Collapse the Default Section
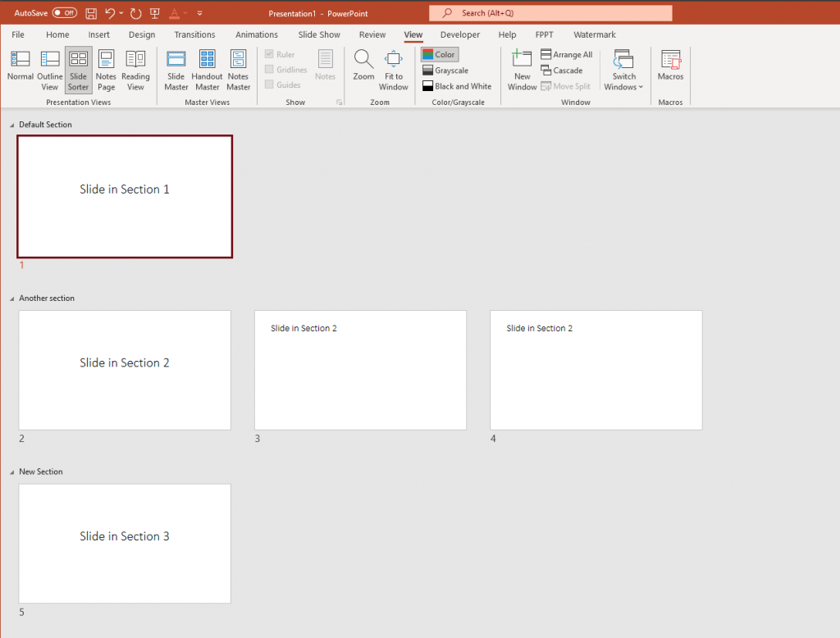Screen dimensions: 840x638 tap(11, 125)
